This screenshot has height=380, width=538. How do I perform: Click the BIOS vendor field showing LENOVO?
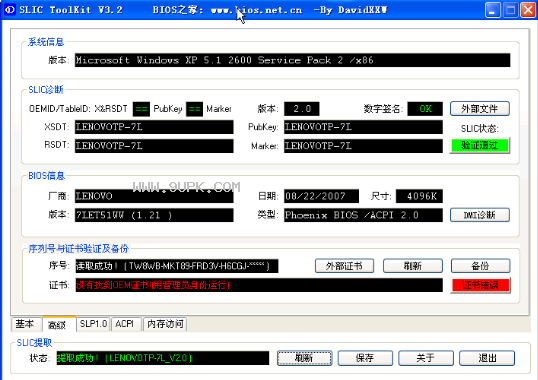(154, 196)
